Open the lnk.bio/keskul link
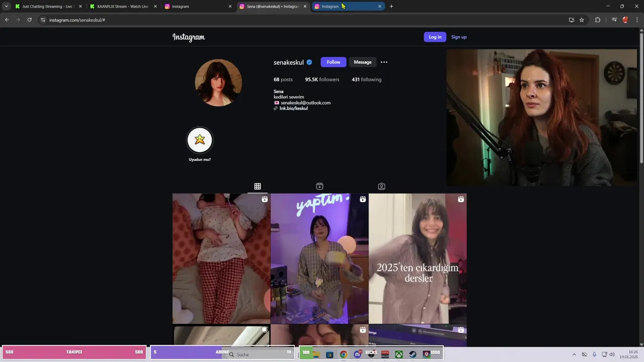The height and width of the screenshot is (362, 644). coord(293,108)
